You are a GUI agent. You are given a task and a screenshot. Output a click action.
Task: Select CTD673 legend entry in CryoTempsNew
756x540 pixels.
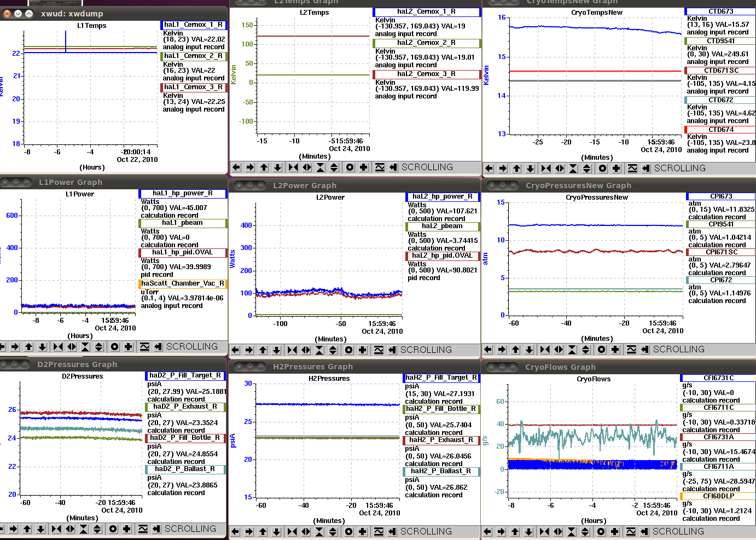720,11
